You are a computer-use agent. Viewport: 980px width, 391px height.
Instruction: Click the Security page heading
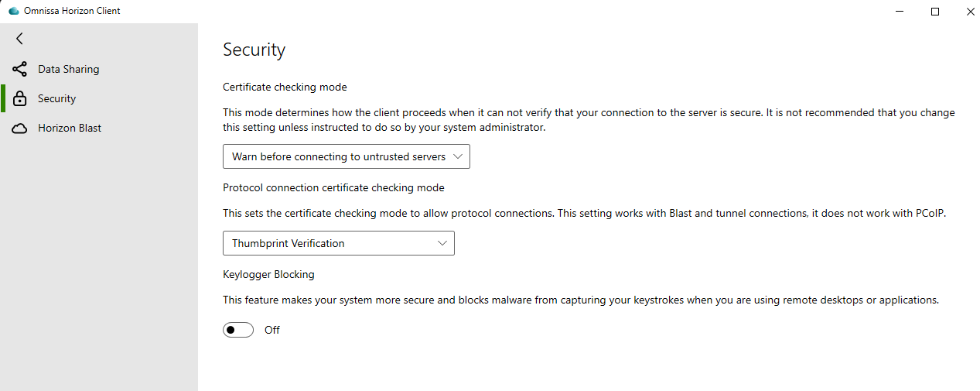coord(254,50)
